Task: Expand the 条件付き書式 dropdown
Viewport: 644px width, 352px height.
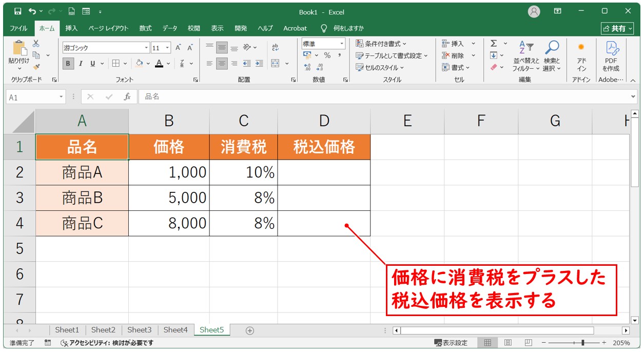Action: pyautogui.click(x=404, y=44)
